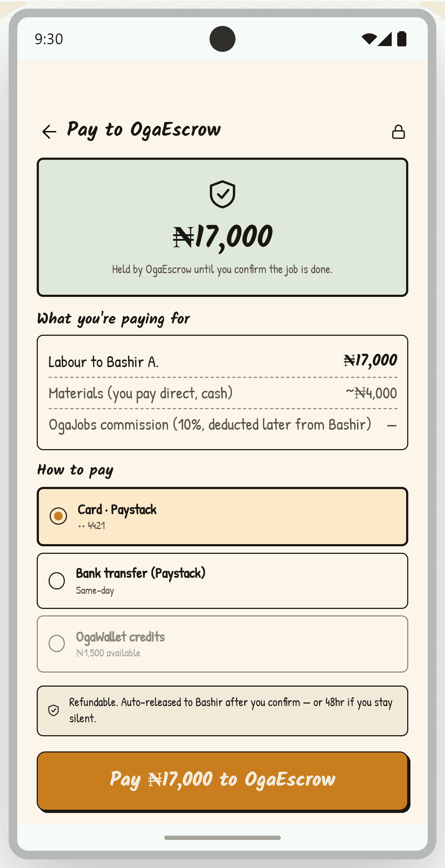
Task: Tap the Labour to Bashir A. row
Action: click(223, 361)
